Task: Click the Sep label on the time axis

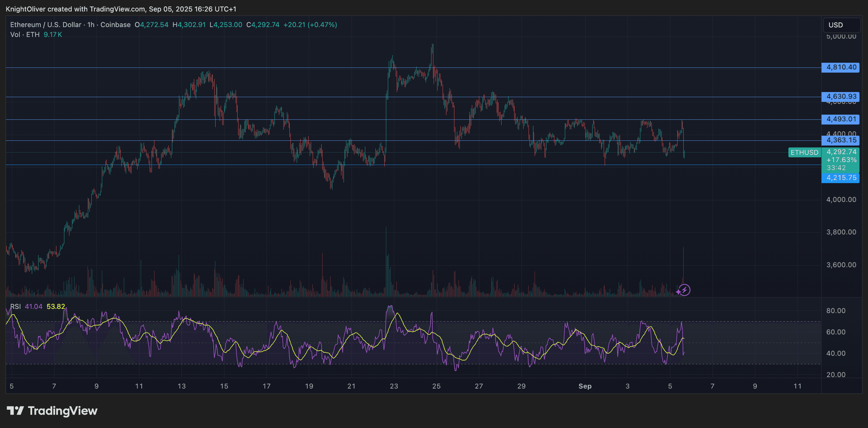Action: (x=585, y=386)
